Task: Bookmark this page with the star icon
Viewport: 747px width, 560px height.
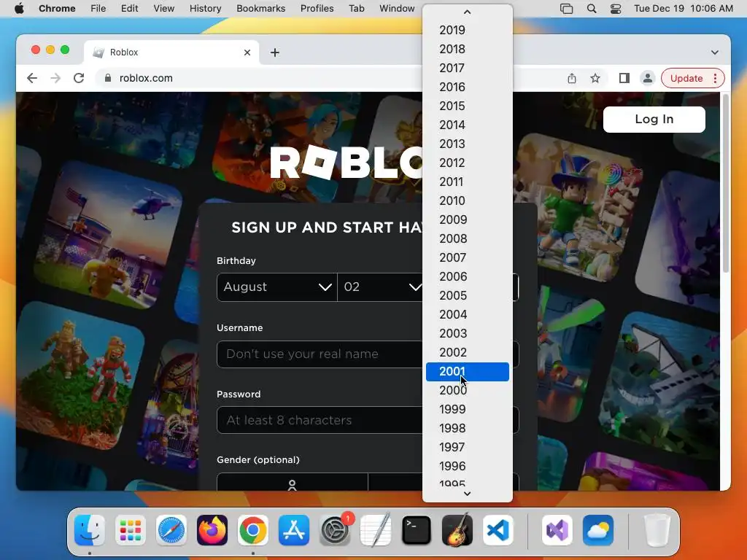Action: pyautogui.click(x=595, y=78)
